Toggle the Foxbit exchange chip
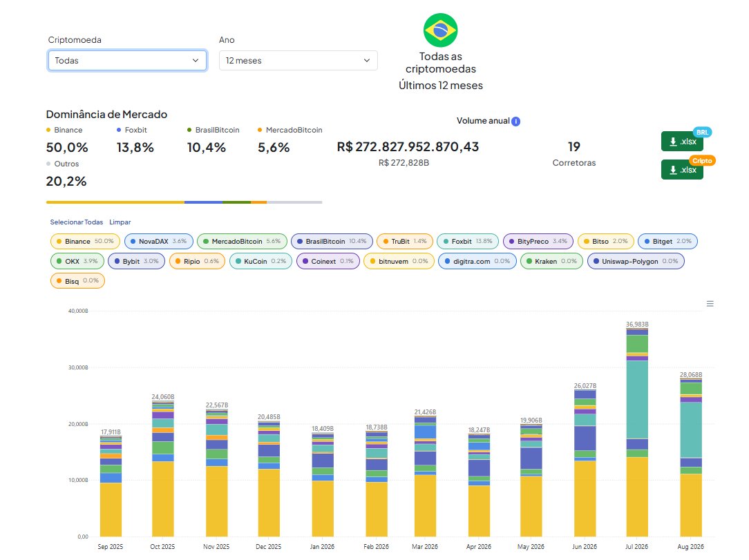This screenshot has height=560, width=749. (468, 241)
